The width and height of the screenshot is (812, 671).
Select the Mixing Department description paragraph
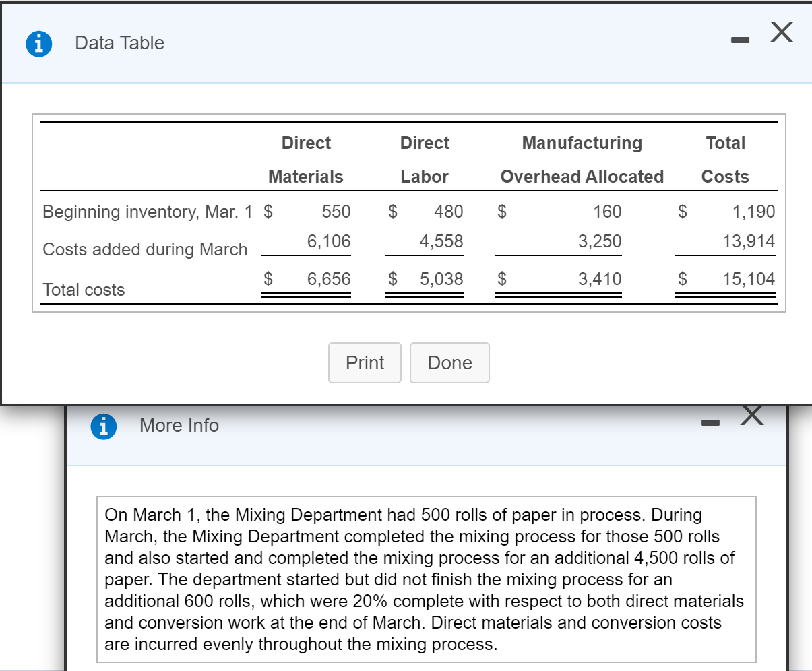click(424, 579)
